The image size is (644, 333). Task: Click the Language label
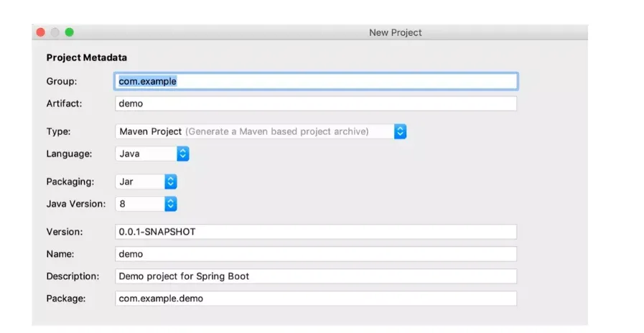[x=69, y=154]
